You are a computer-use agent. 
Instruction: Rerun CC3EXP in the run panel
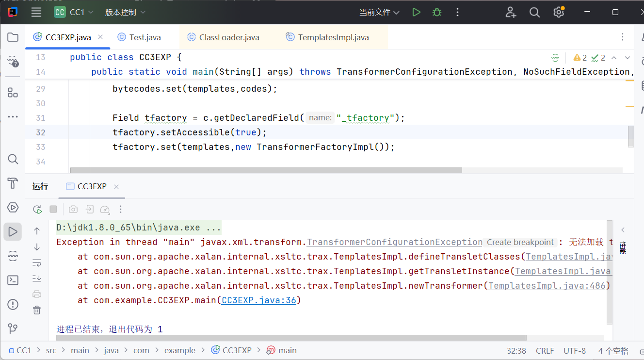point(37,209)
